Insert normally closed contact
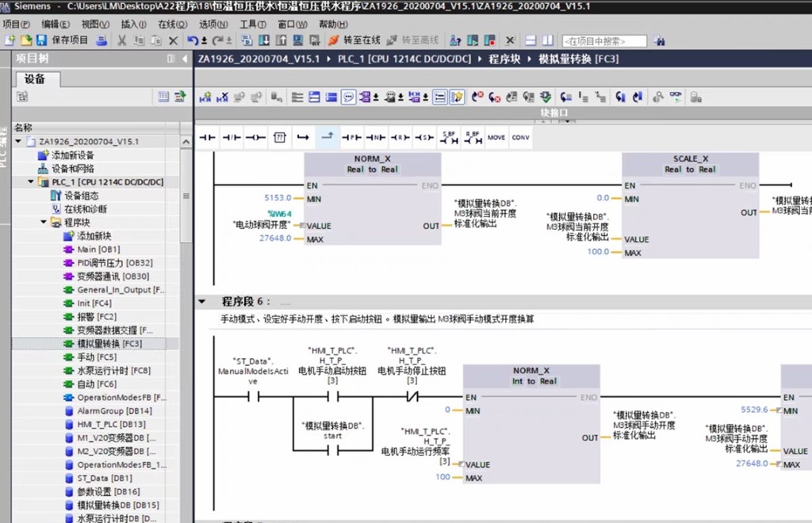The height and width of the screenshot is (523, 812). point(232,138)
